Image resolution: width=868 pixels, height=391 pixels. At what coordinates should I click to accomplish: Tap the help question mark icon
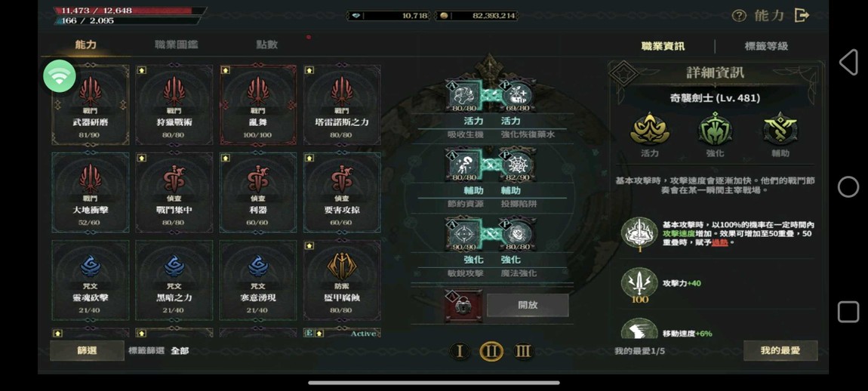[x=739, y=16]
